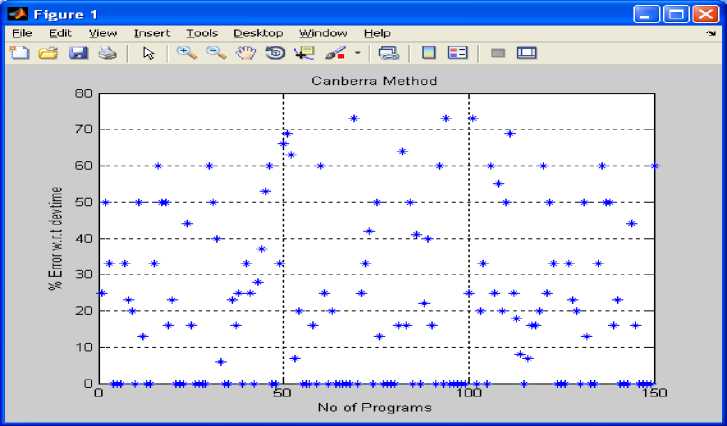This screenshot has width=727, height=426.
Task: Click the New Figure toolbar icon
Action: tap(19, 53)
